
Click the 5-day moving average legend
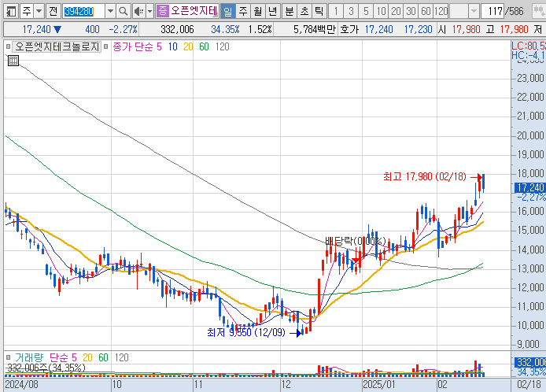tap(159, 46)
